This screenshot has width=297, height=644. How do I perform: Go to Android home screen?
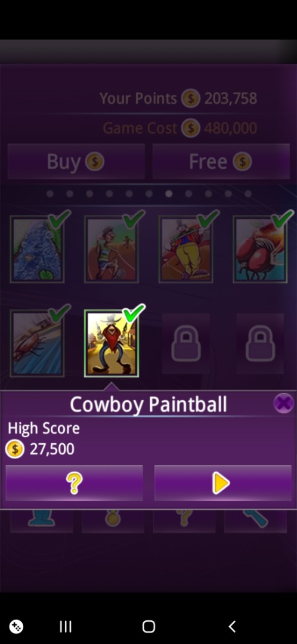pos(148,626)
